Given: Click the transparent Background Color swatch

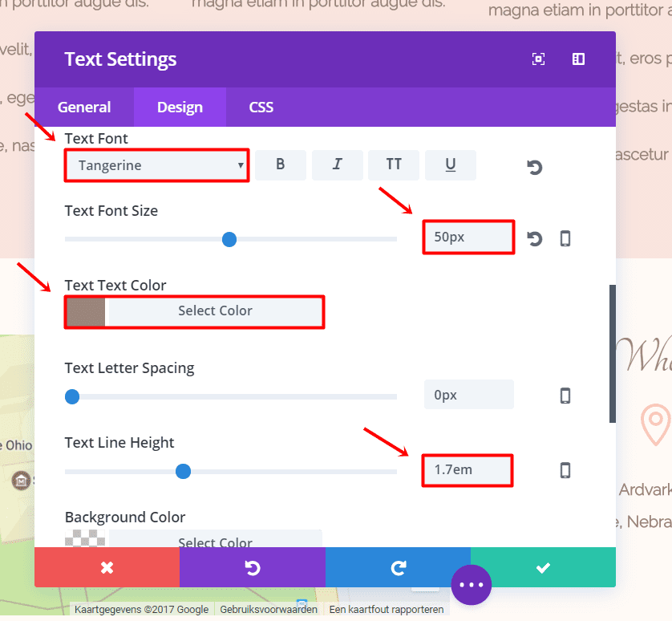Looking at the screenshot, I should pos(85,538).
